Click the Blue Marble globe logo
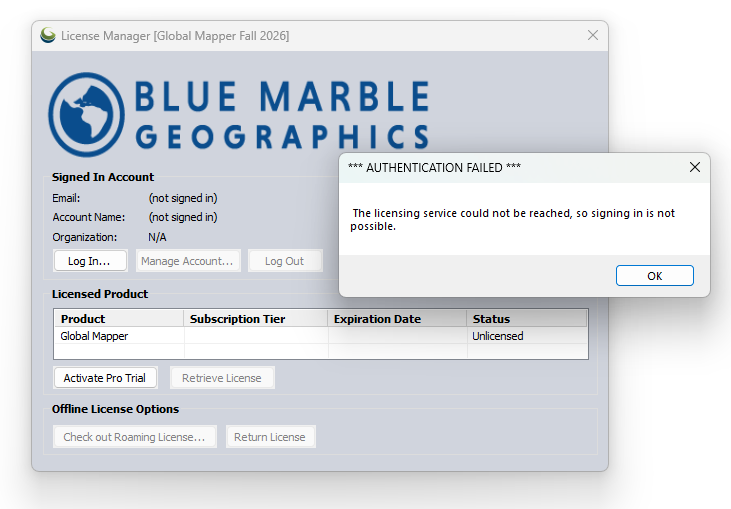Viewport: 731px width, 509px height. pos(87,115)
